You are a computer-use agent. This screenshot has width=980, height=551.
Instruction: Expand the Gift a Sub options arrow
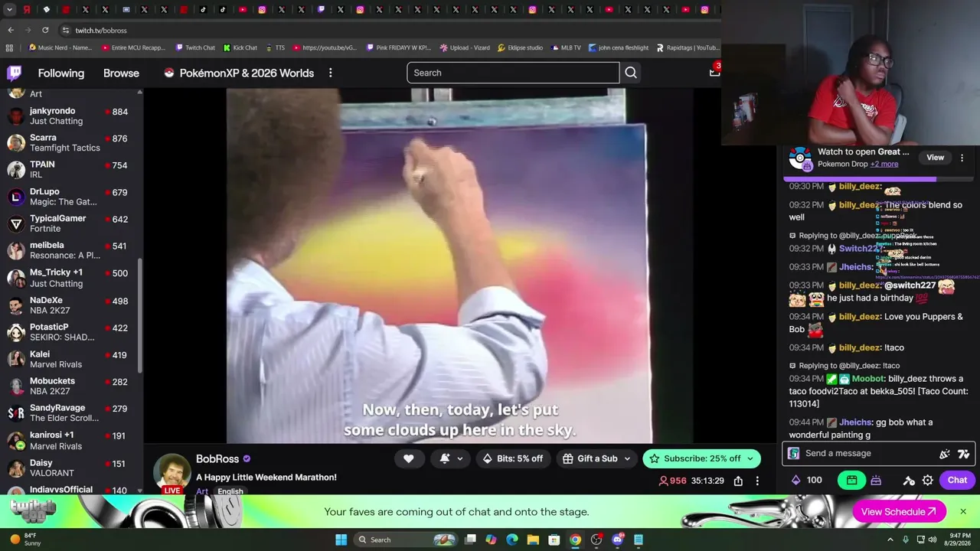pos(627,458)
